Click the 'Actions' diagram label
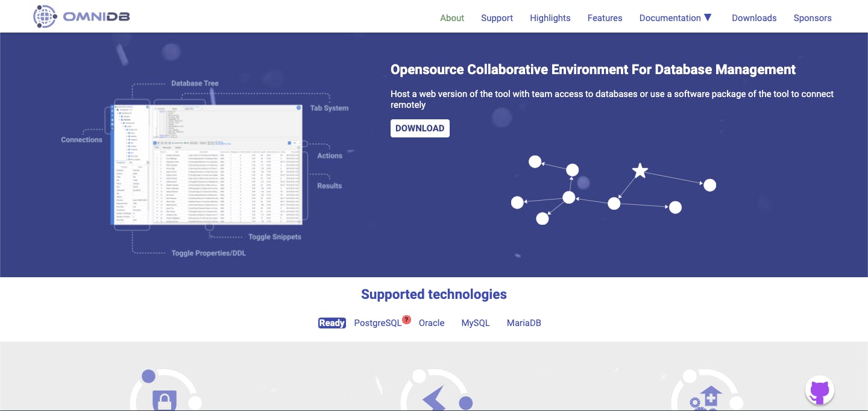The width and height of the screenshot is (868, 411). 330,155
